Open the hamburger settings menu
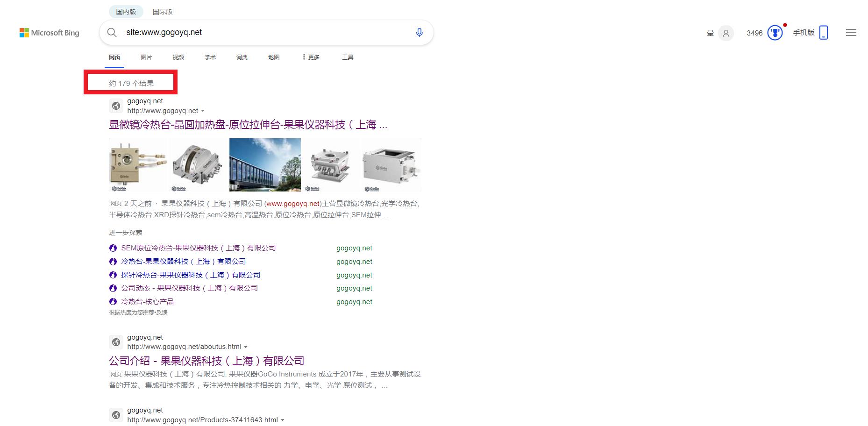Image resolution: width=868 pixels, height=426 pixels. (851, 33)
